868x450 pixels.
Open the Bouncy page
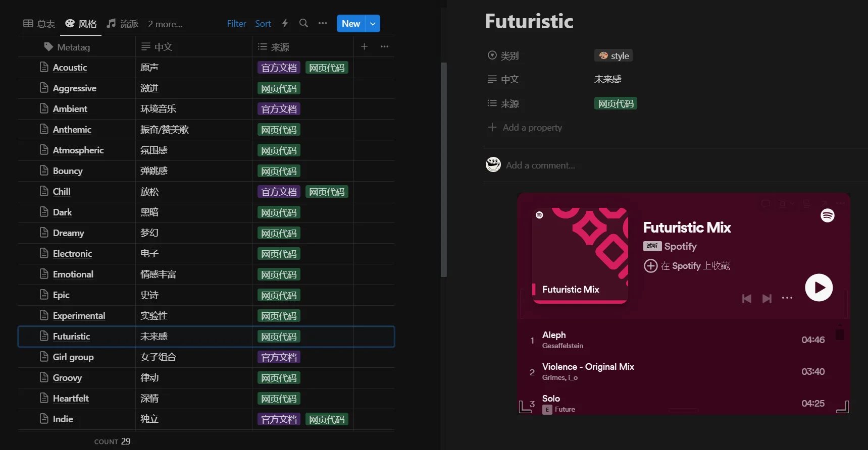click(68, 171)
